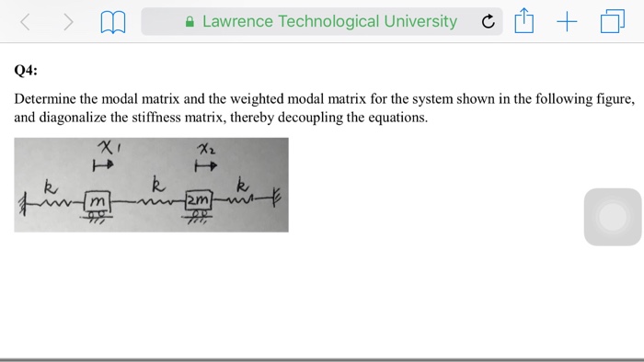Click the text "Determine the modal matrix"
Screen dimensions: 644x362
click(x=97, y=99)
